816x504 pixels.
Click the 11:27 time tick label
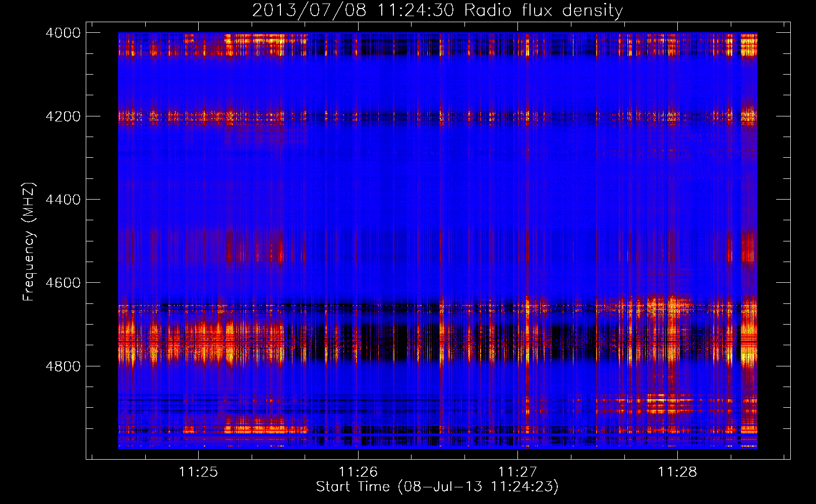click(517, 472)
